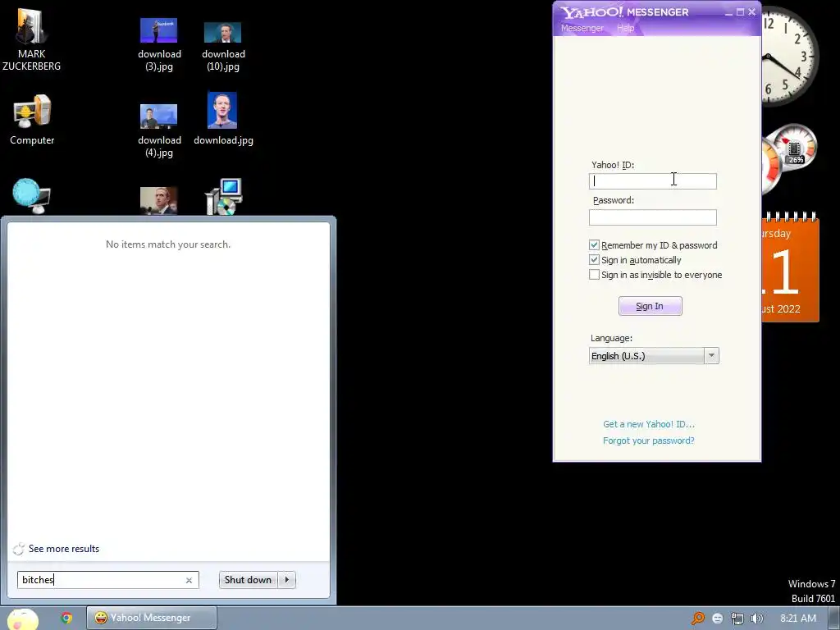Select the download (4).jpg desktop file
Image resolution: width=840 pixels, height=630 pixels.
coord(159,130)
